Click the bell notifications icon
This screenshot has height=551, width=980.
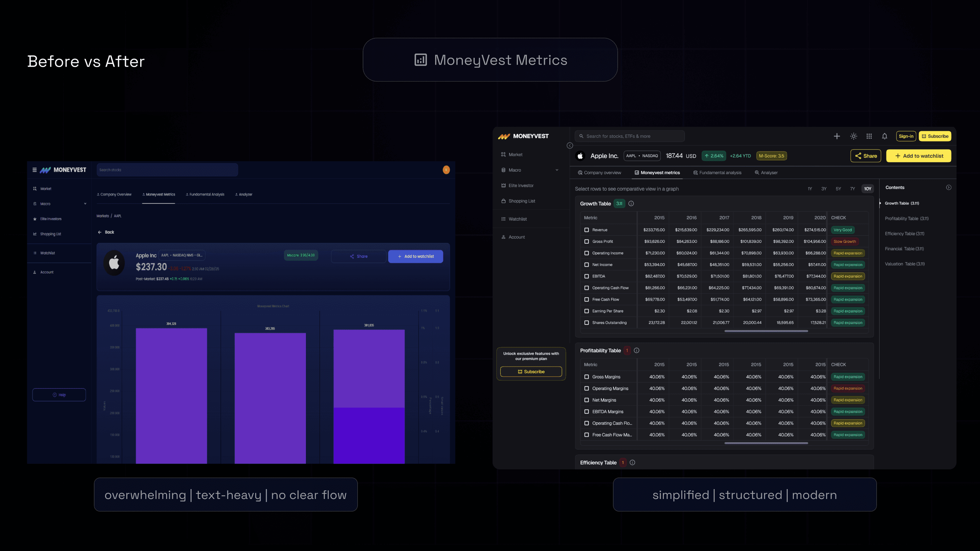(x=884, y=136)
